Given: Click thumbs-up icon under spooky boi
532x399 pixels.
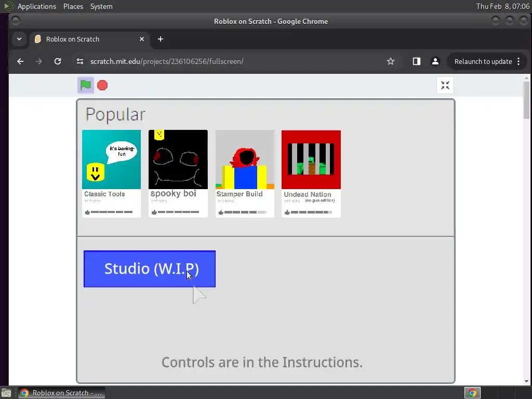Looking at the screenshot, I should coord(154,212).
